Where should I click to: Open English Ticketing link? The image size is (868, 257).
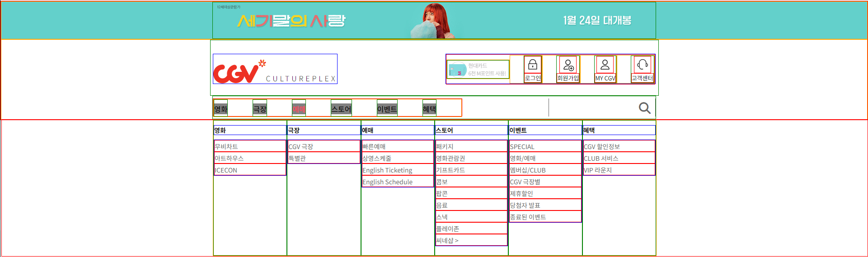pyautogui.click(x=398, y=170)
